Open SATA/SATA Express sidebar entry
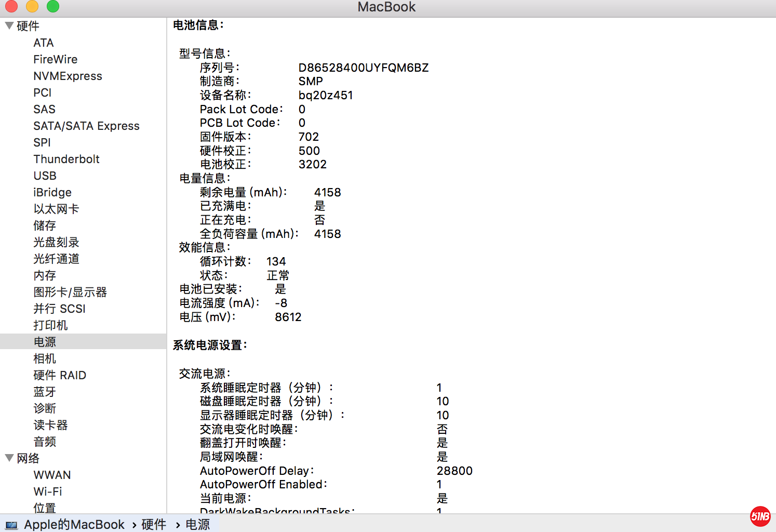The width and height of the screenshot is (776, 532). pos(86,126)
